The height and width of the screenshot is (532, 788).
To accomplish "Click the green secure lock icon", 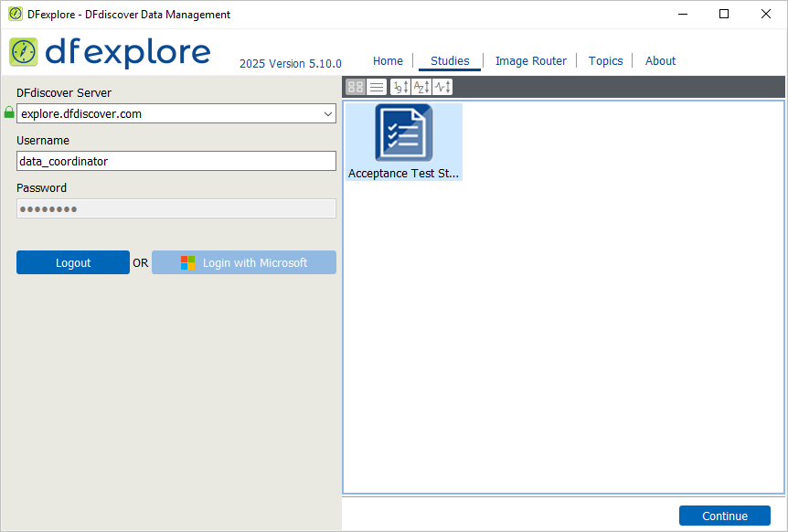I will tap(9, 112).
